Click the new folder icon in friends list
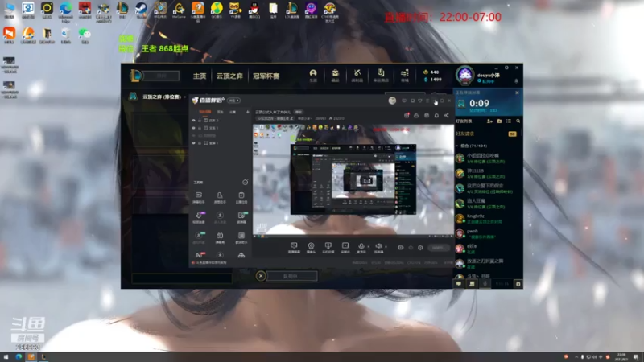 (499, 121)
